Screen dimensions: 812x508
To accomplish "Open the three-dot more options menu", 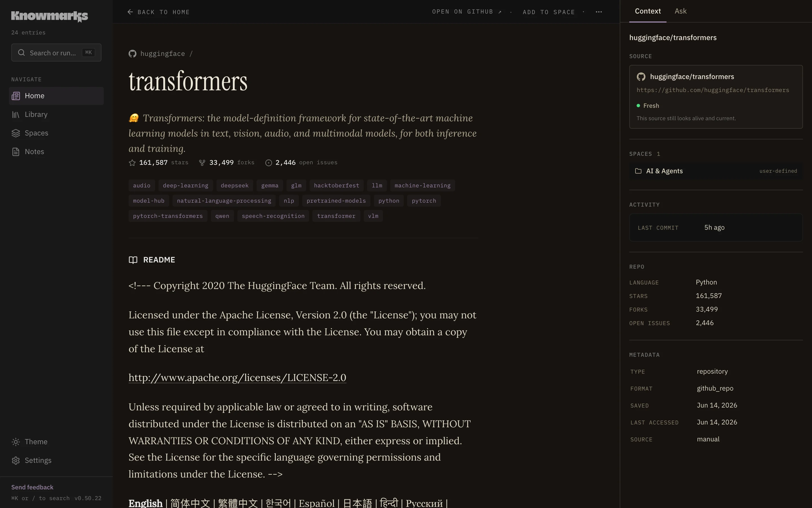I will click(599, 12).
